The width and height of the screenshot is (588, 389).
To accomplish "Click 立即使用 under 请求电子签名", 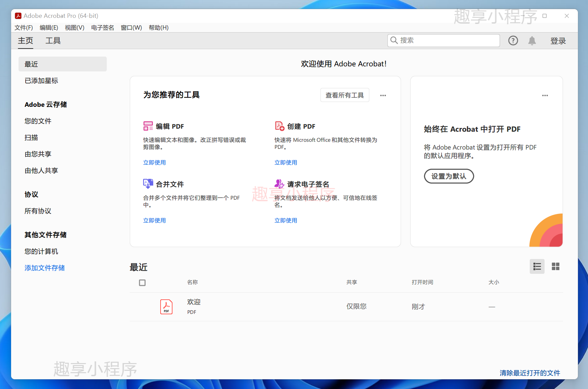I will (286, 221).
